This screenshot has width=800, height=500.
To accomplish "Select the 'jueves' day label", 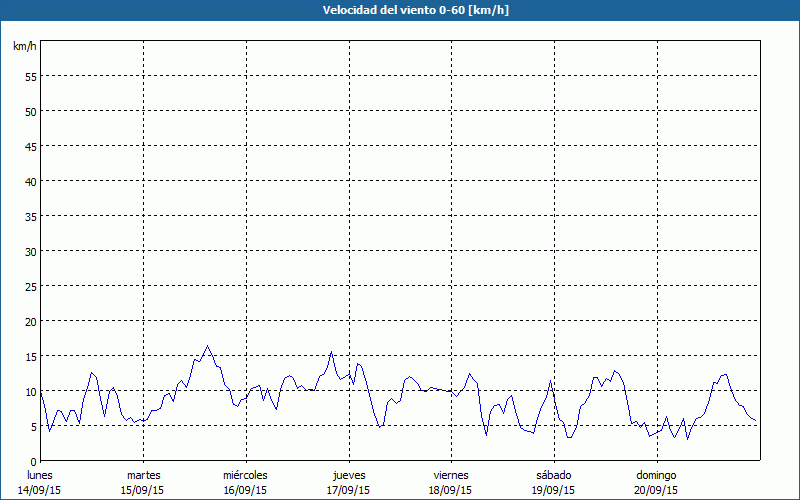I will 348,475.
